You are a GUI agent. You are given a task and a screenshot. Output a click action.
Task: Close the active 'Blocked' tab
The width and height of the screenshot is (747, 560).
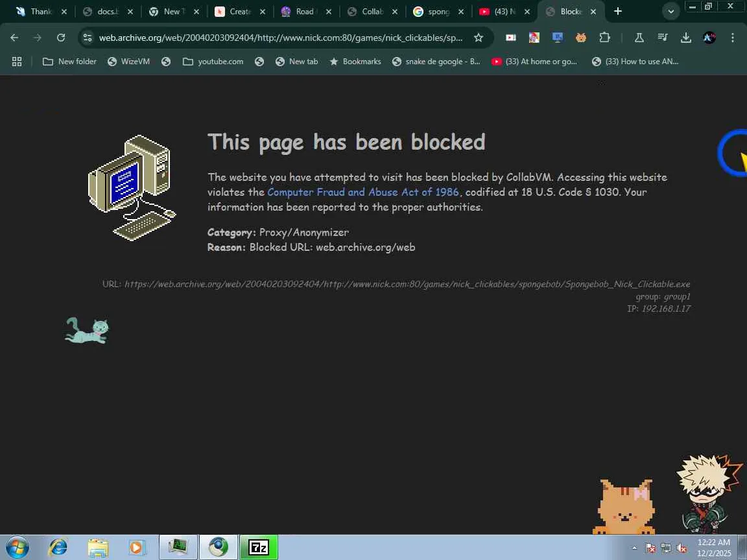[x=593, y=12]
